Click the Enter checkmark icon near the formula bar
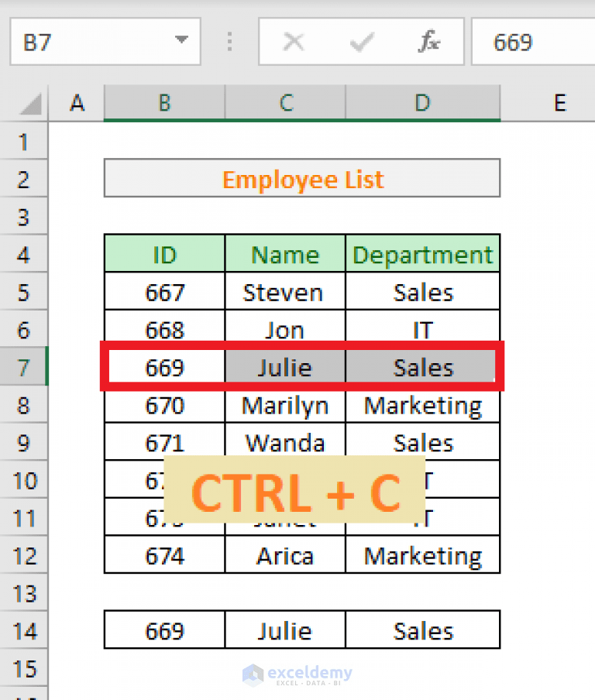 tap(362, 42)
